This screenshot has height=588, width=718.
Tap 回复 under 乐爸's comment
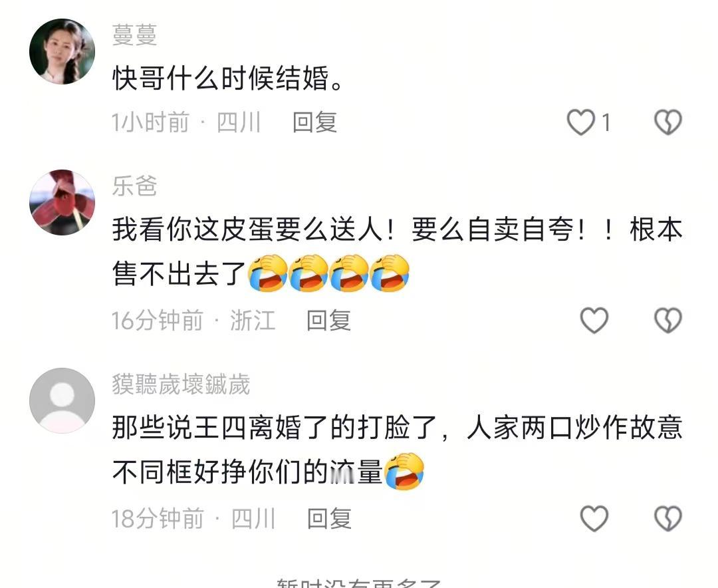(x=329, y=320)
